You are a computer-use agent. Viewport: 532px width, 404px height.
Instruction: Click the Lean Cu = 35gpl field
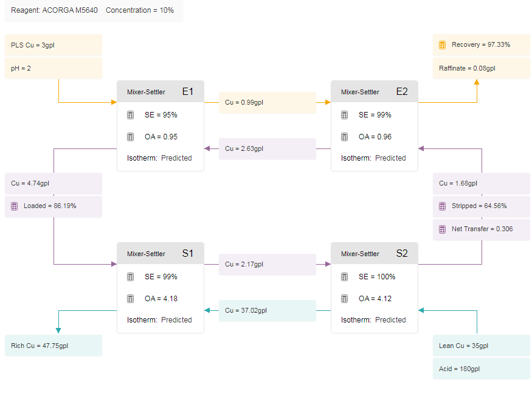481,346
